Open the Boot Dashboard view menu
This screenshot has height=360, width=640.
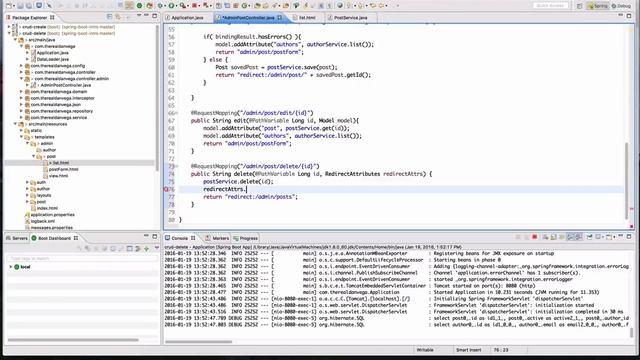coord(157,248)
